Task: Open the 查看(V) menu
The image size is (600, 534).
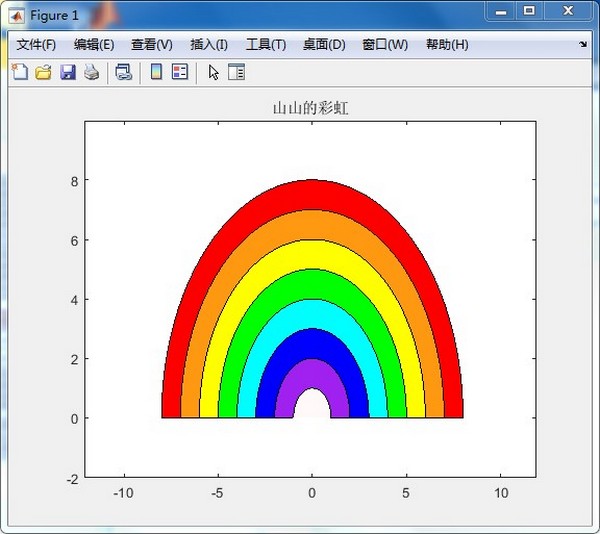Action: pyautogui.click(x=152, y=45)
